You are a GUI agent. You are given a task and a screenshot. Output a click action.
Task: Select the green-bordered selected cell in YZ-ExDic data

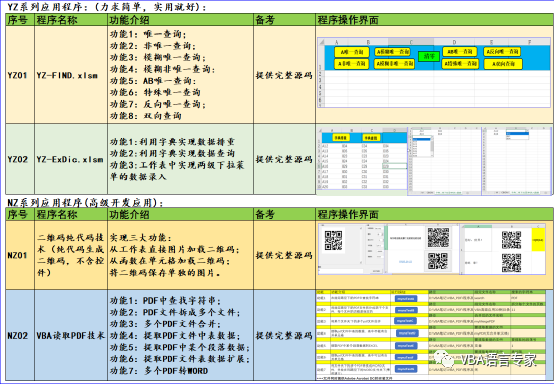tap(395, 166)
